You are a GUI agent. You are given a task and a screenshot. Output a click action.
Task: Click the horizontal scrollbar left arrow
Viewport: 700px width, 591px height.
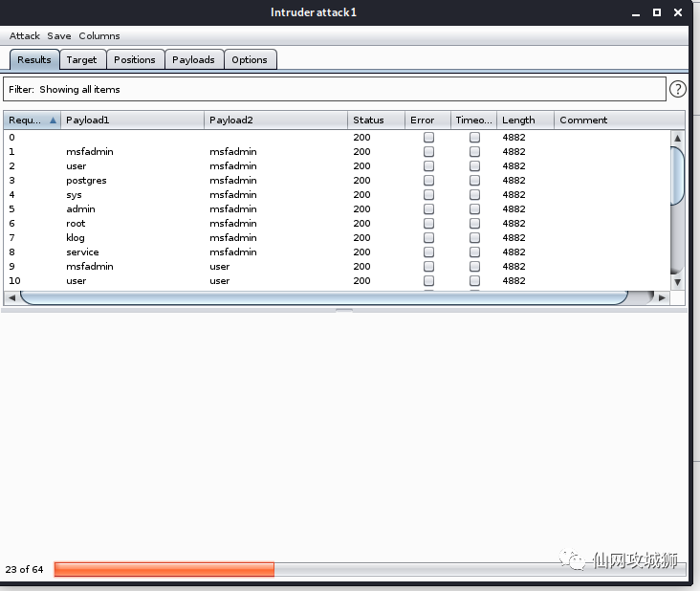[x=11, y=297]
